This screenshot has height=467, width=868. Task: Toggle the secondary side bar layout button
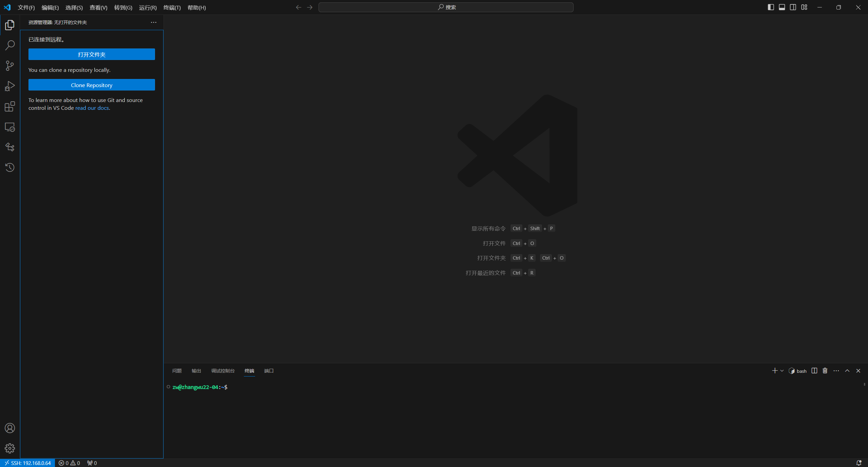click(x=793, y=7)
